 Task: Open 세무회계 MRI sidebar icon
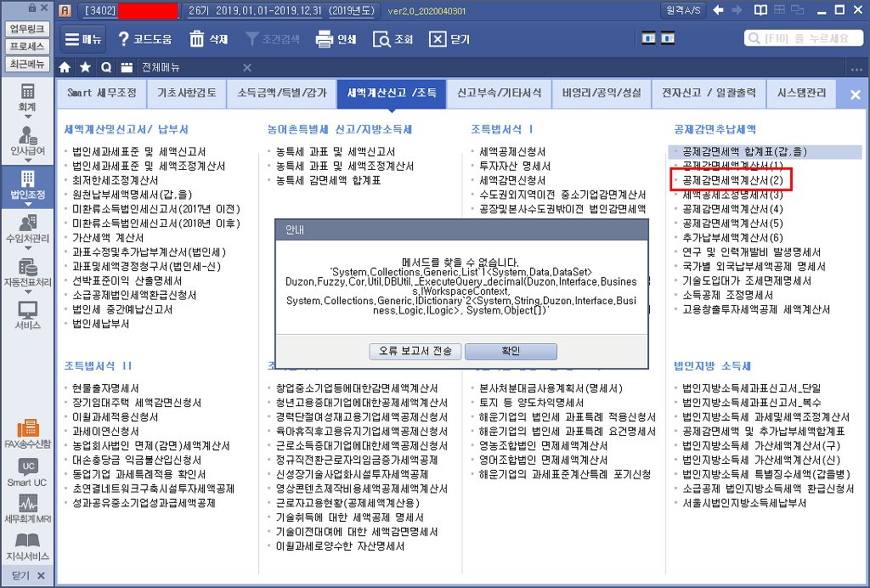click(27, 511)
